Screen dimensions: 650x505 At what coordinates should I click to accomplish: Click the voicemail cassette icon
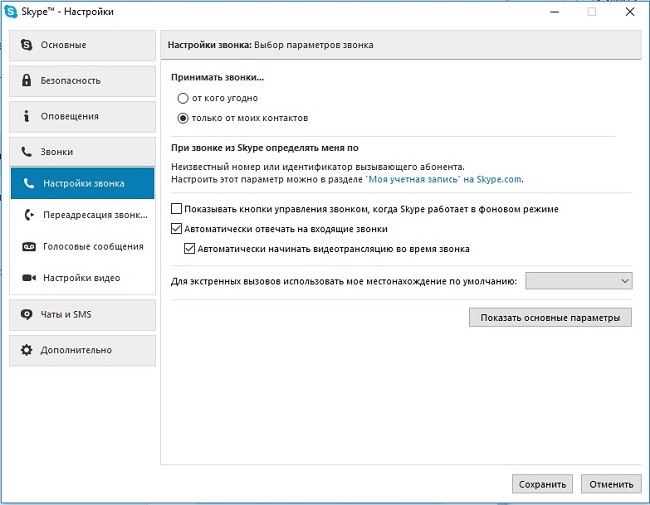click(29, 247)
